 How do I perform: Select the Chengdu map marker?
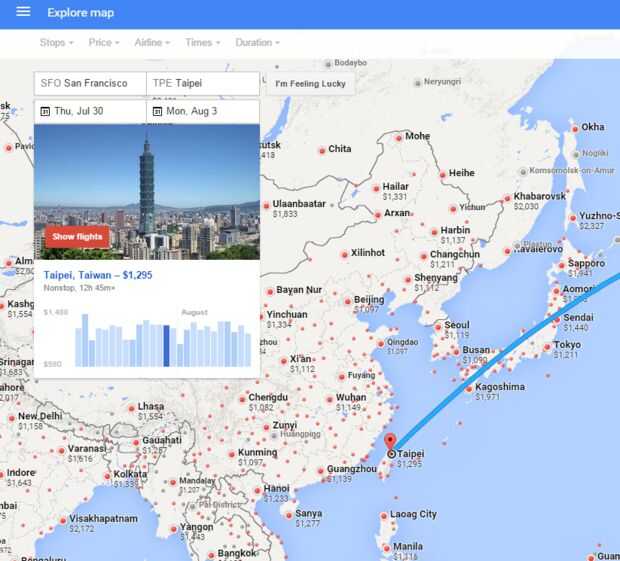click(242, 399)
